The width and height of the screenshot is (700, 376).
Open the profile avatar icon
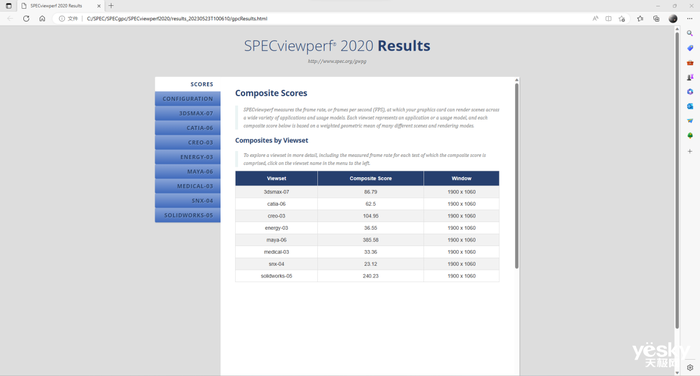coord(673,19)
